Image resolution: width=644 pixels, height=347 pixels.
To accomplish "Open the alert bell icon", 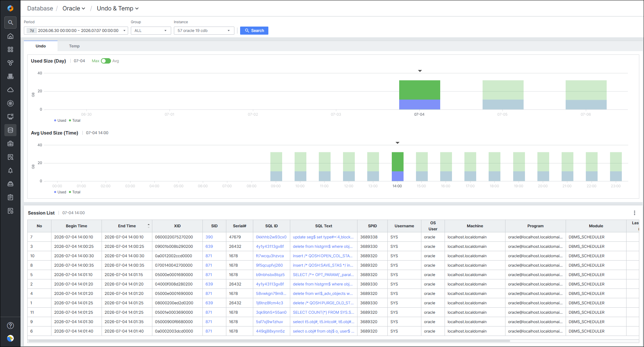I will 10,170.
